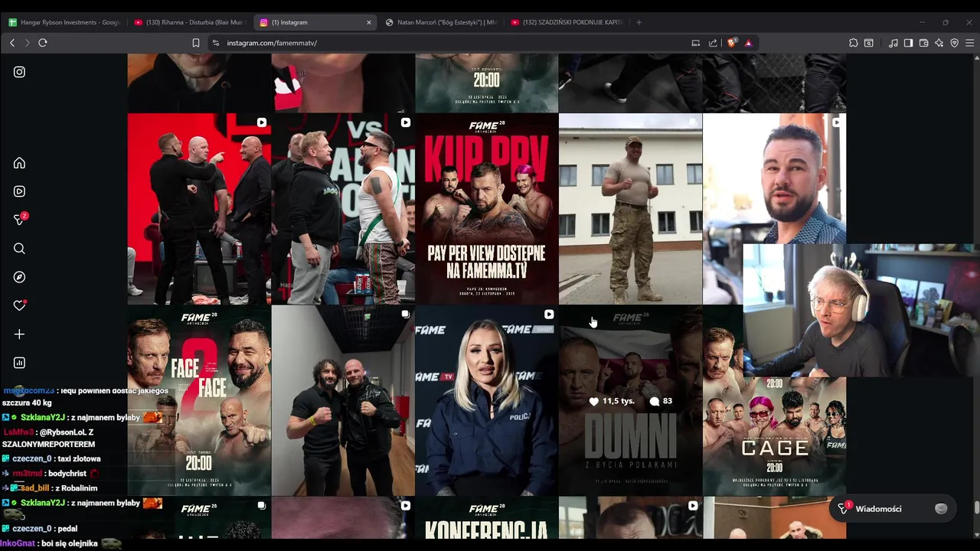
Task: Click the reel icon on the policewoman post
Action: [549, 315]
